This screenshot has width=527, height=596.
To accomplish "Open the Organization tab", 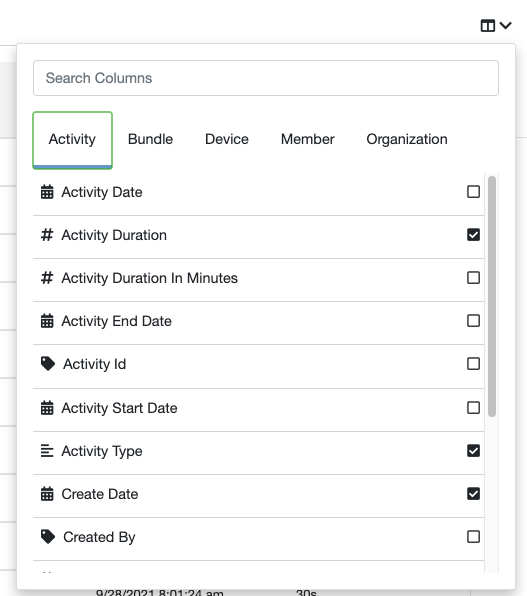I will (407, 139).
